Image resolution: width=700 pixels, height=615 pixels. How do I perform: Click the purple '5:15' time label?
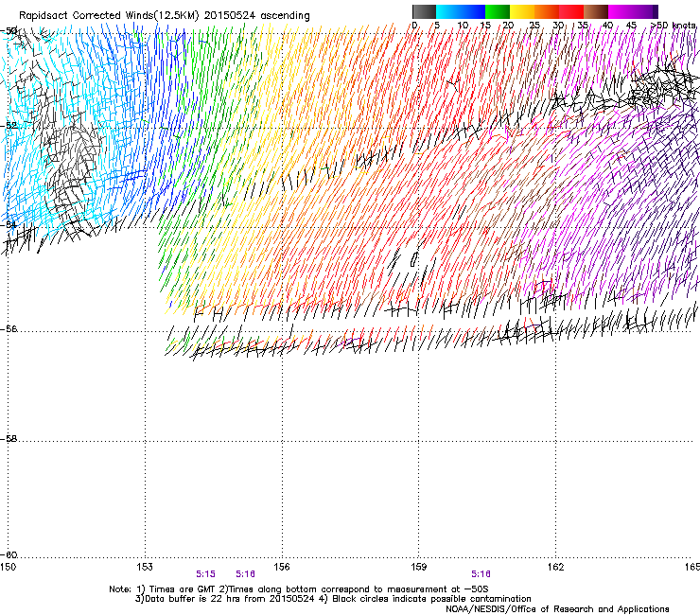pyautogui.click(x=205, y=574)
